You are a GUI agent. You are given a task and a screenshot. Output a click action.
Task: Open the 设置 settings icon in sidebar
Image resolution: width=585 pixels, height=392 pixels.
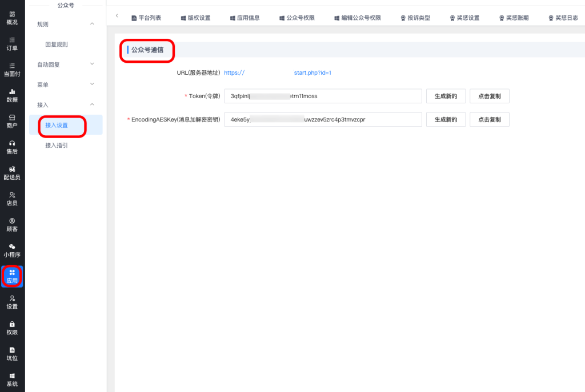point(12,298)
